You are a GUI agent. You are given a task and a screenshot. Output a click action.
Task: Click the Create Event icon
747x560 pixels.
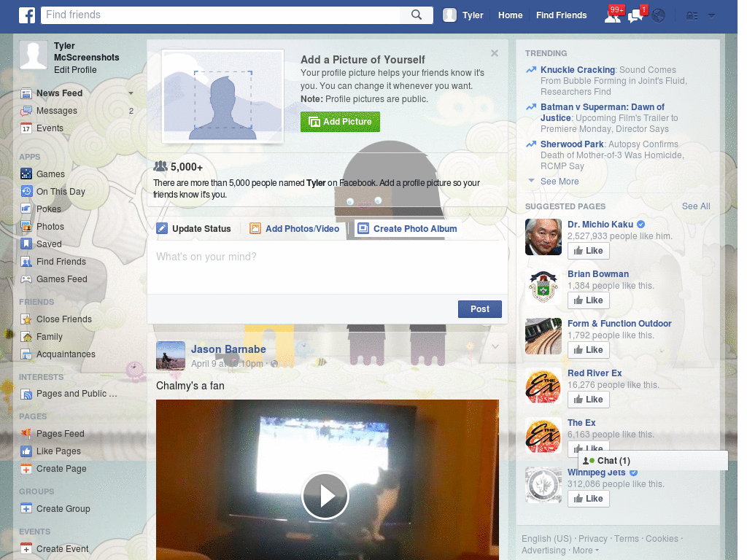click(x=26, y=548)
